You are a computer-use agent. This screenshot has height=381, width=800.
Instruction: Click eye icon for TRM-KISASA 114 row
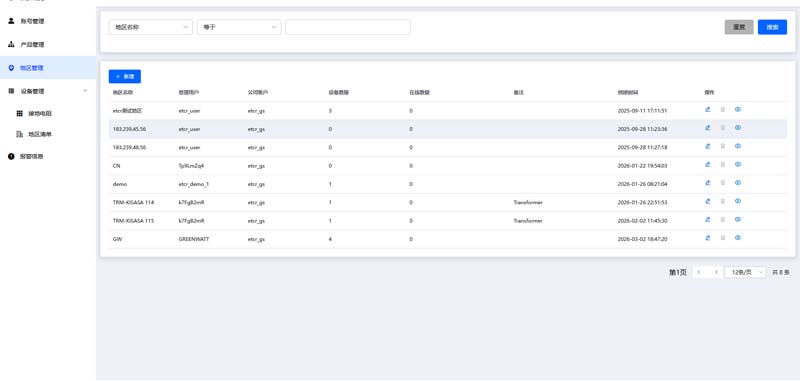(738, 201)
